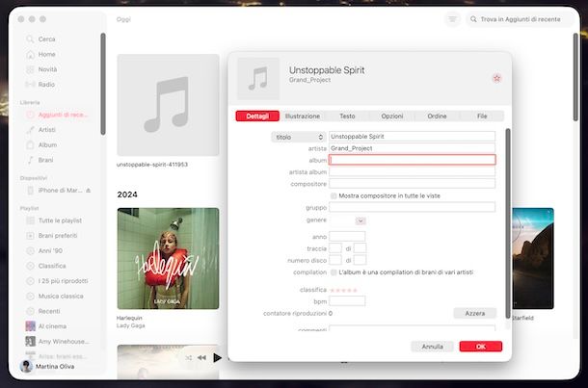Switch to the Opzioni tab
Viewport: 588px width, 388px height.
click(x=391, y=116)
